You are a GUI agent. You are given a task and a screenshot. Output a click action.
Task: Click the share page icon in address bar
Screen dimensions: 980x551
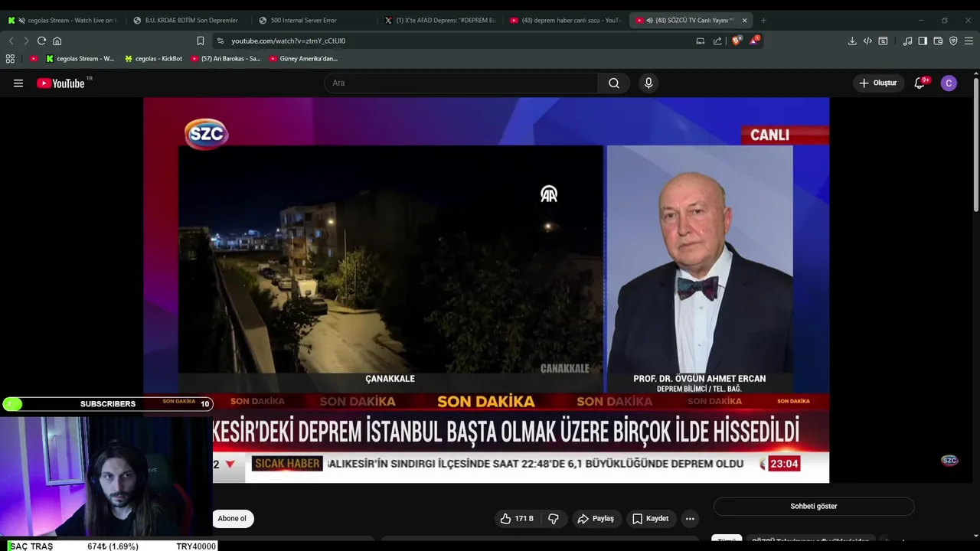pos(717,41)
